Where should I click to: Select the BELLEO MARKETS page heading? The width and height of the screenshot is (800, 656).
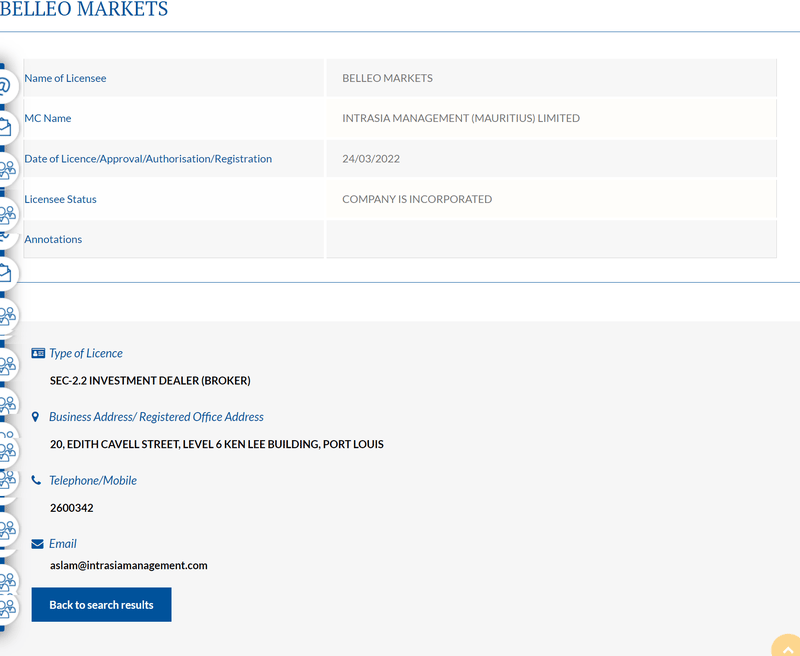[x=84, y=9]
